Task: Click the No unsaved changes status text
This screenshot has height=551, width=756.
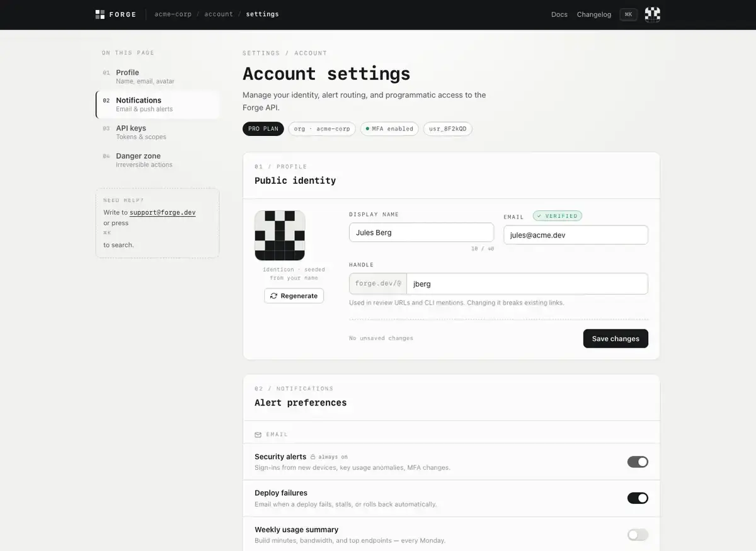Action: pyautogui.click(x=381, y=339)
